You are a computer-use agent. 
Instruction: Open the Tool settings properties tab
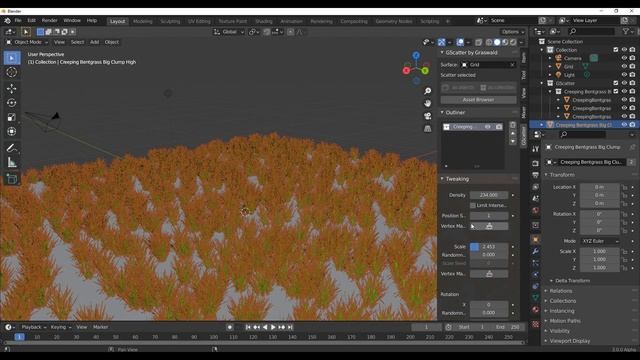[x=536, y=149]
